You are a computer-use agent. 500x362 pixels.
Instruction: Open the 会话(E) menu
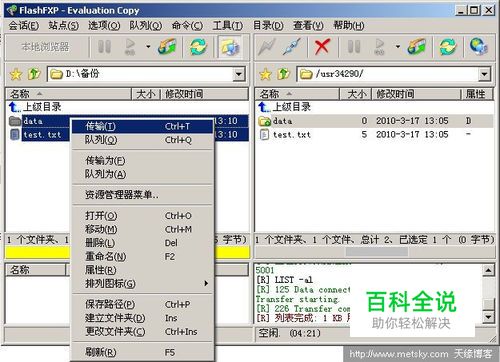click(24, 25)
